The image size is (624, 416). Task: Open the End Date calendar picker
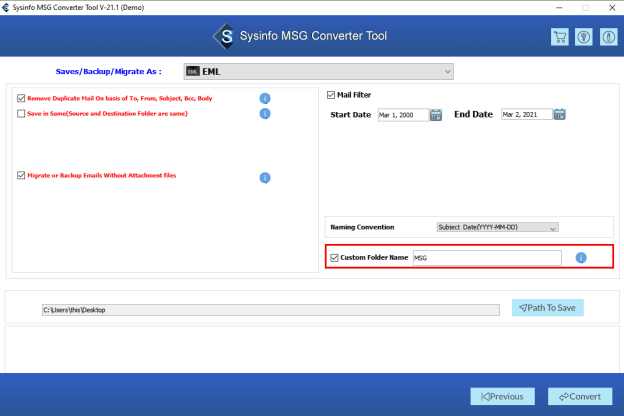[x=560, y=114]
